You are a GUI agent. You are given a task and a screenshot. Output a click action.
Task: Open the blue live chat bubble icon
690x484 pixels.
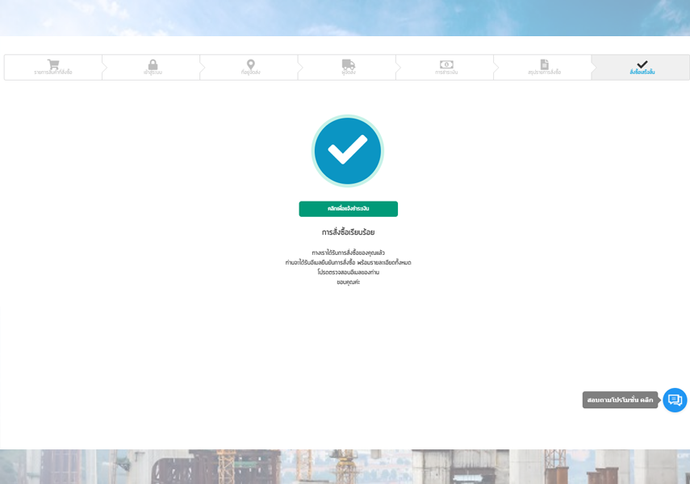click(675, 400)
